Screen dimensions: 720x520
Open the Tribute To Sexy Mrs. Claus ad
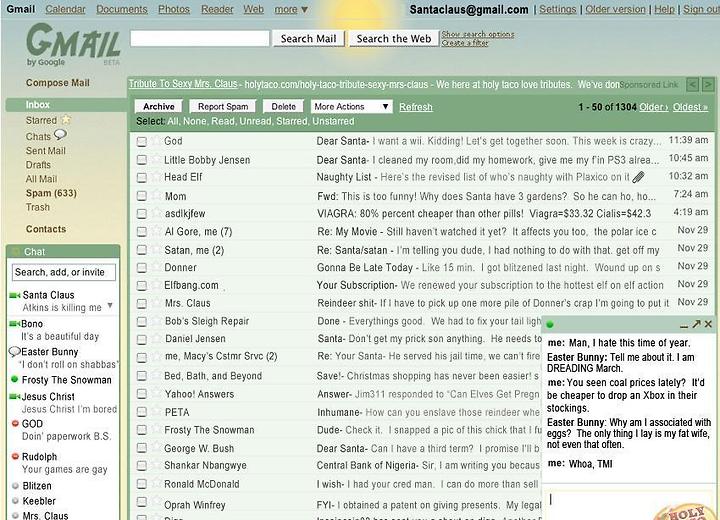(x=183, y=84)
